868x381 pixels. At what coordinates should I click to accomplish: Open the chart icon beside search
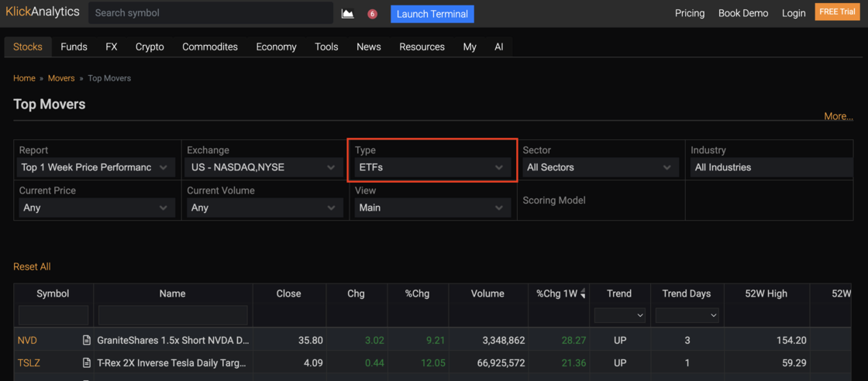pos(348,14)
